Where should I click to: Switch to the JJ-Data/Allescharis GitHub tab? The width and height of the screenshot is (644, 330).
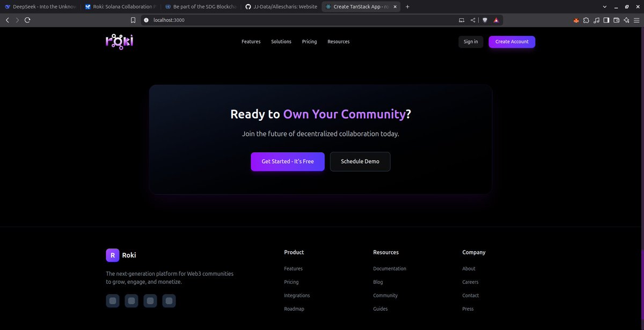(280, 6)
